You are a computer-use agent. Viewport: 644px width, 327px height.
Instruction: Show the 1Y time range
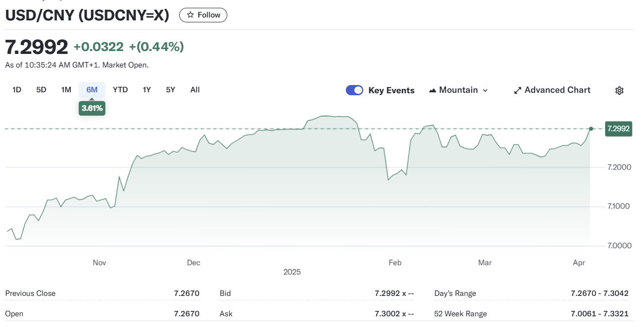point(147,90)
